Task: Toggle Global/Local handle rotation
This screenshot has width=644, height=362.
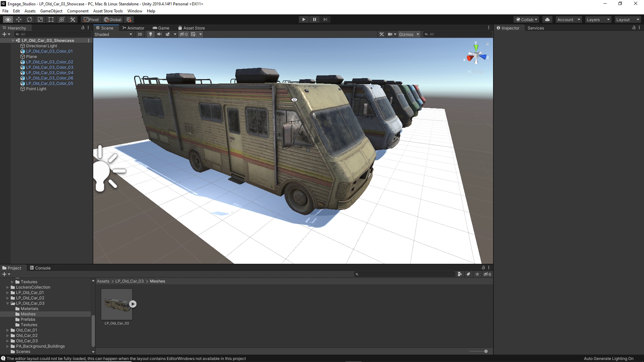Action: [x=113, y=19]
